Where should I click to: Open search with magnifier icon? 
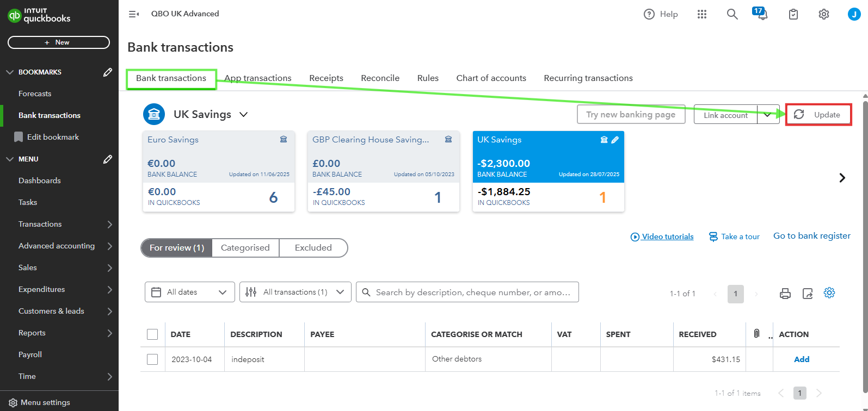(732, 14)
